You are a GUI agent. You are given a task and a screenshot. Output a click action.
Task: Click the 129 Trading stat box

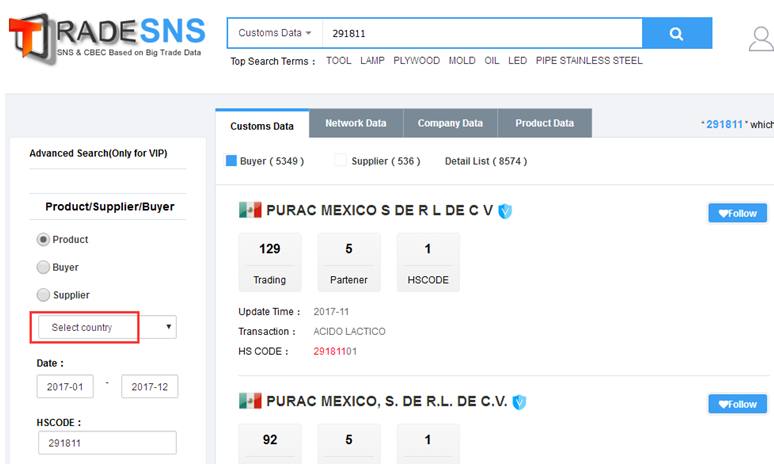pyautogui.click(x=270, y=262)
